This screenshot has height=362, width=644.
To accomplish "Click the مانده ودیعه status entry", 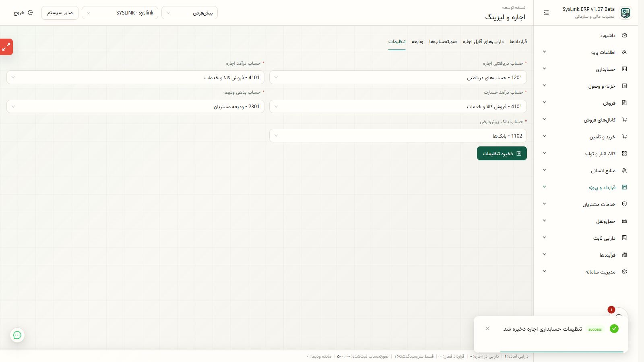I will 319,356.
